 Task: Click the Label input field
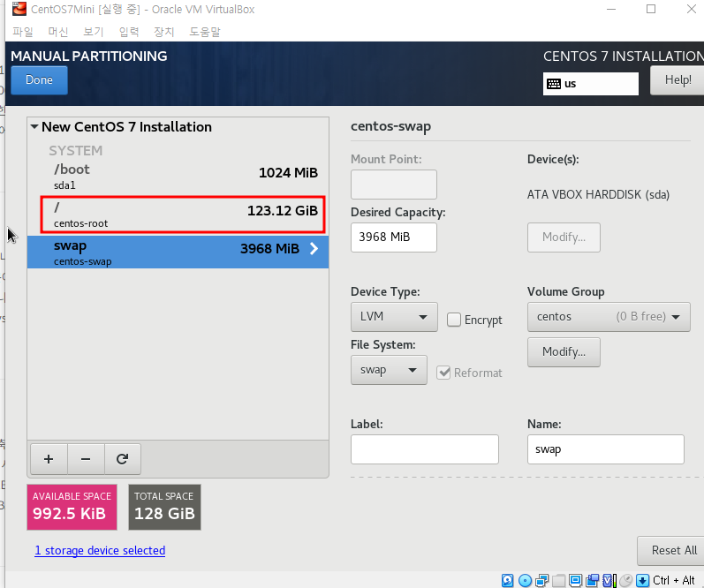(425, 449)
